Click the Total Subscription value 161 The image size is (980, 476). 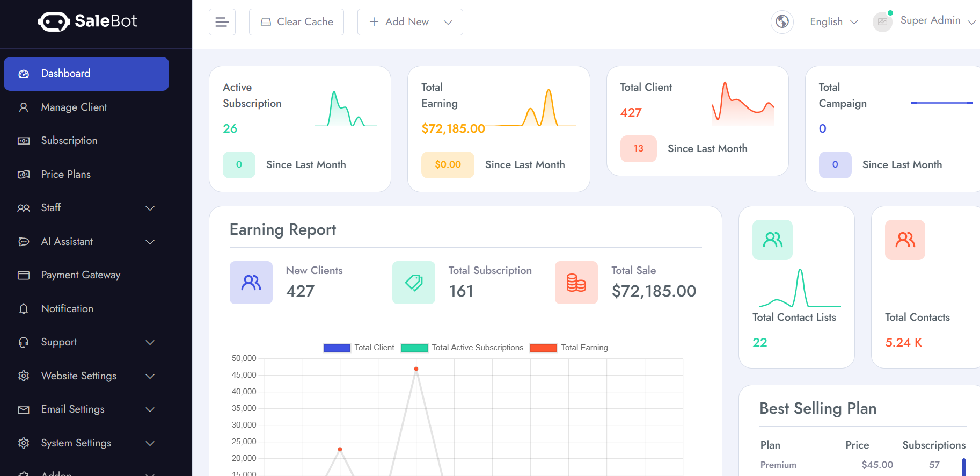coord(461,291)
